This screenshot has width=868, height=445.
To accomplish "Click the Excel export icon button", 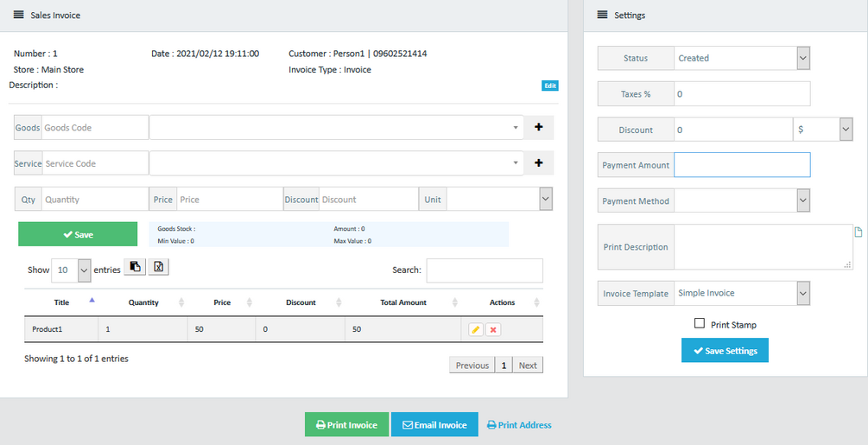I will [158, 267].
